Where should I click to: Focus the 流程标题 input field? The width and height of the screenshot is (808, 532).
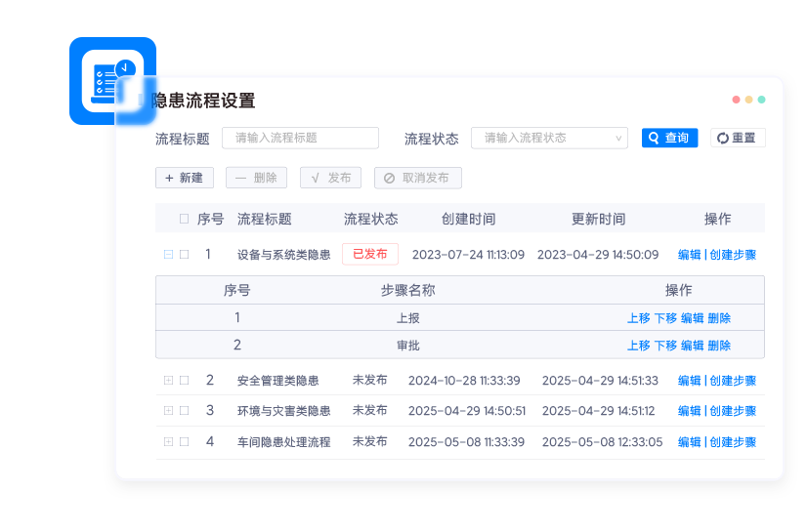click(300, 138)
